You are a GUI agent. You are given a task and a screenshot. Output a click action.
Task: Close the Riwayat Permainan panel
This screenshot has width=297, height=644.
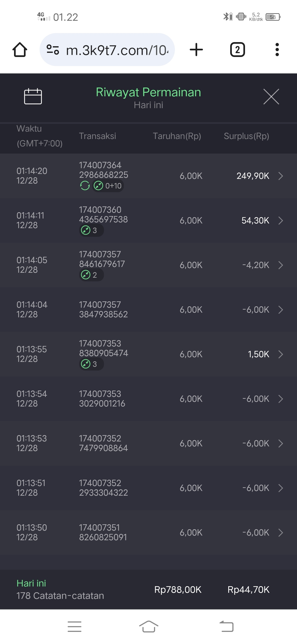click(271, 97)
